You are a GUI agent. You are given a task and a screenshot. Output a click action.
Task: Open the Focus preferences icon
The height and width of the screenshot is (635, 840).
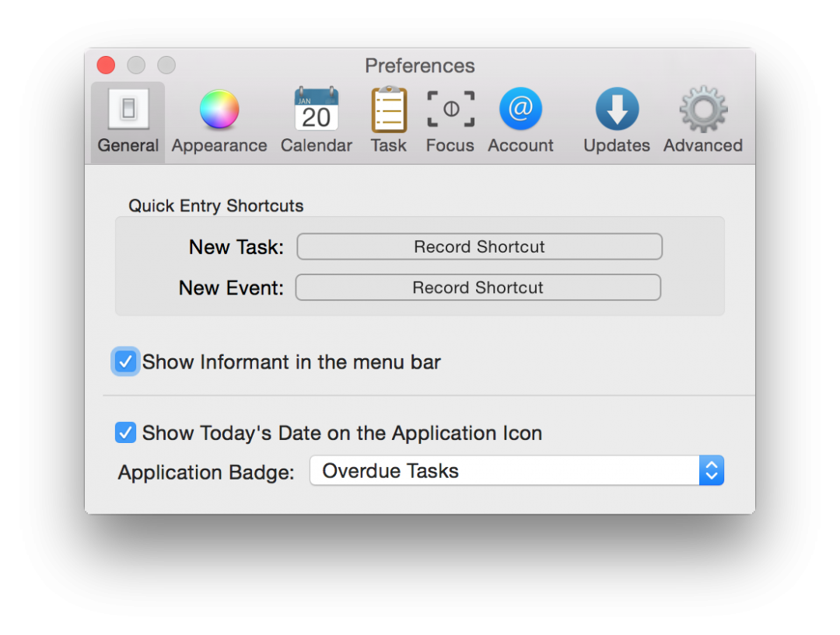(x=450, y=110)
